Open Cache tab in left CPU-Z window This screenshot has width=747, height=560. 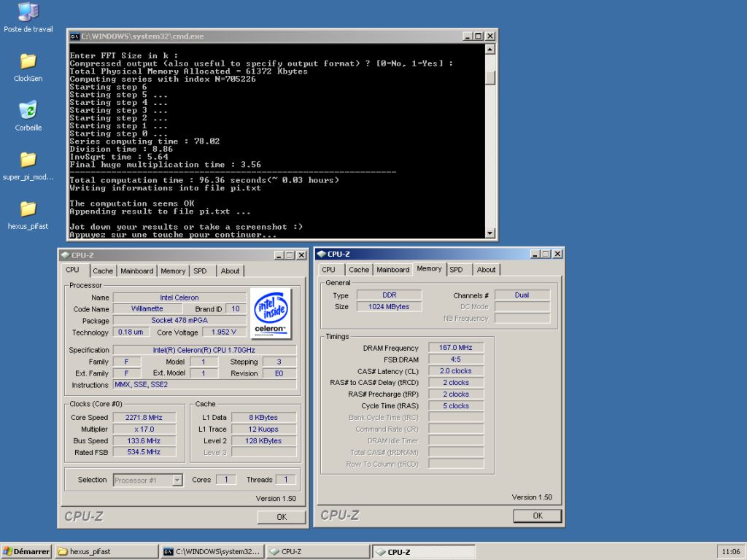103,271
